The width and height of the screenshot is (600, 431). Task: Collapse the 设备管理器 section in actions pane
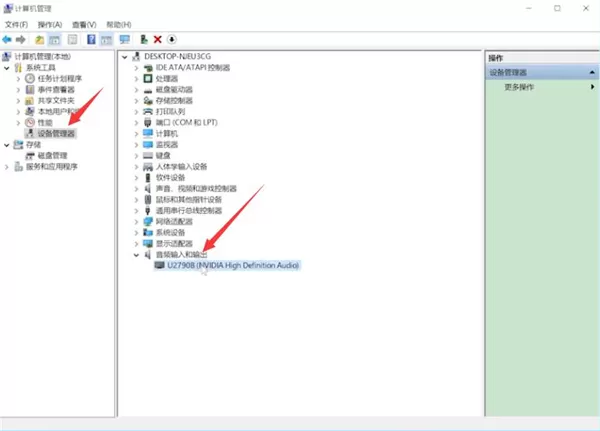[x=592, y=72]
